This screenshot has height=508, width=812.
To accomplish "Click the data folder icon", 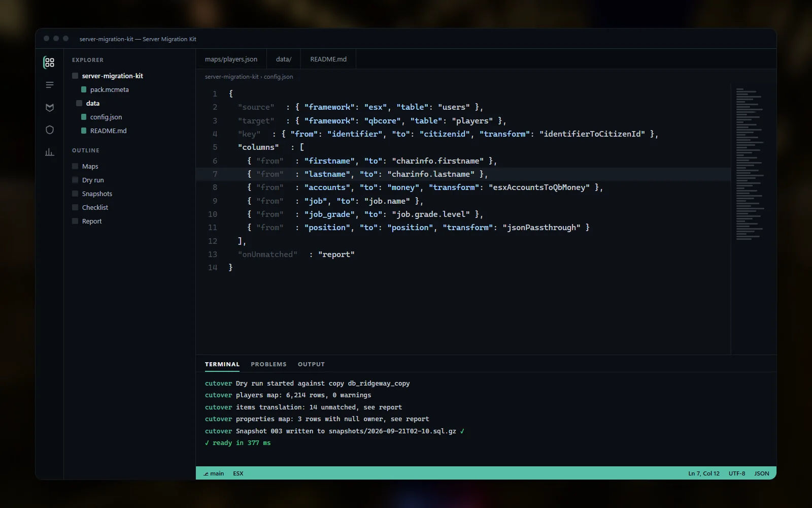I will (79, 103).
